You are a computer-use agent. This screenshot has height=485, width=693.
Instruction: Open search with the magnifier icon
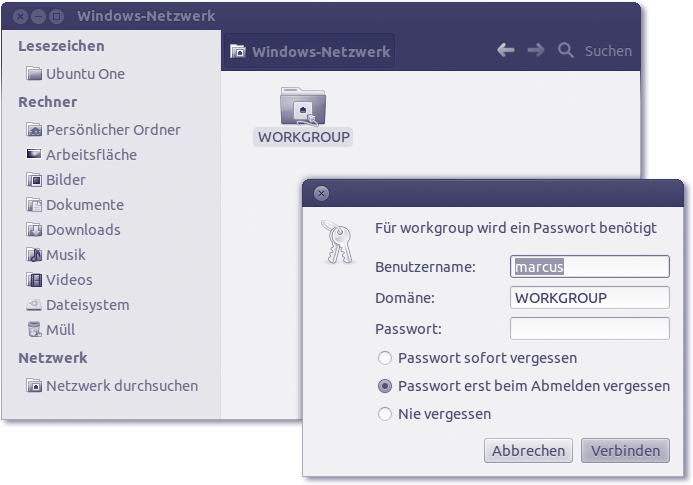pyautogui.click(x=566, y=50)
